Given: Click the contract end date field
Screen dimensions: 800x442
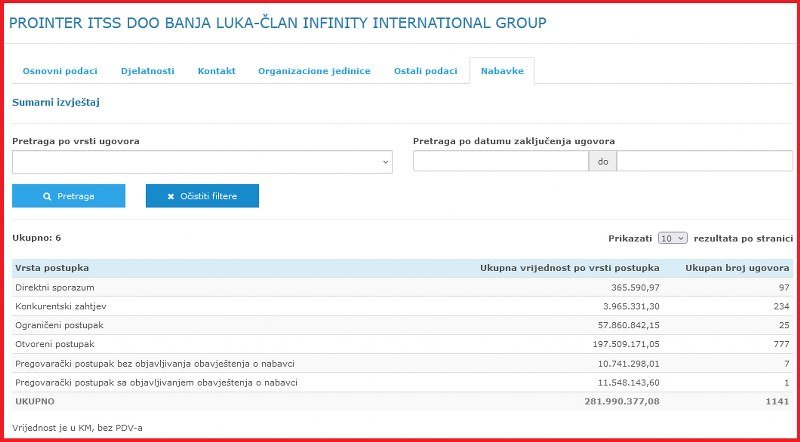Looking at the screenshot, I should coord(705,161).
